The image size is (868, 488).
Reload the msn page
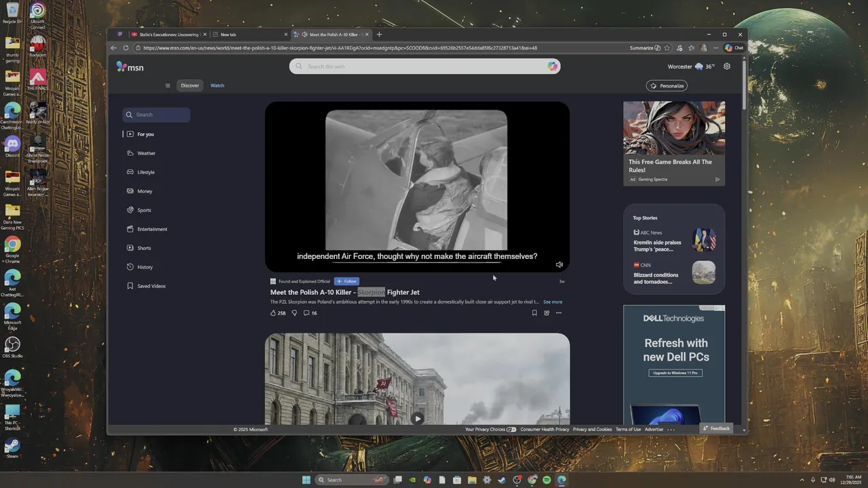point(125,48)
